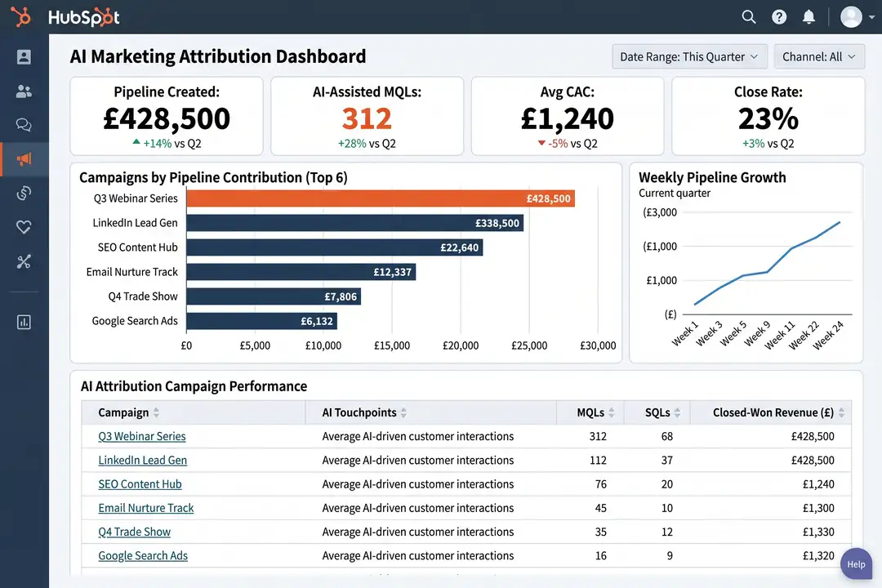Screen dimensions: 882x588
Task: Open the Email Nurture Track campaign link
Action: click(x=145, y=508)
